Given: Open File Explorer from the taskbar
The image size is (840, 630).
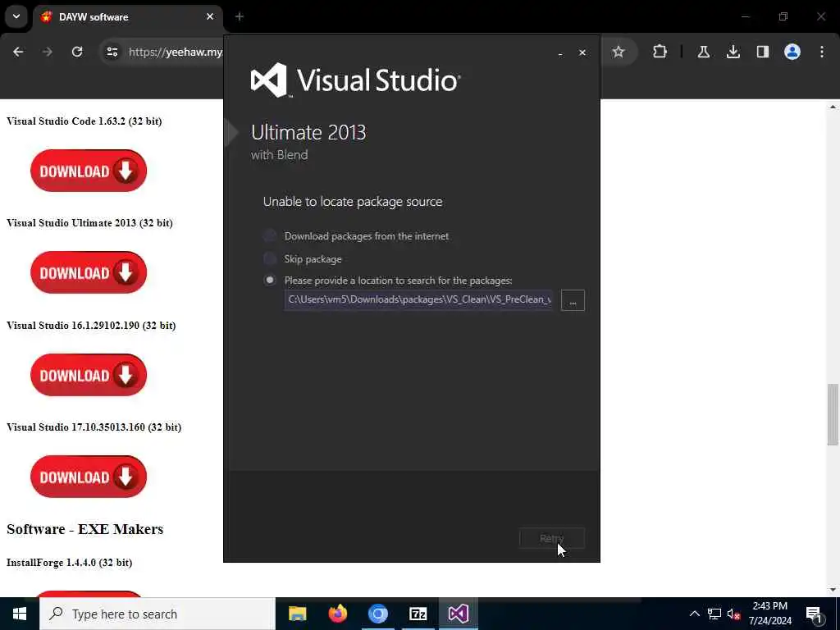Looking at the screenshot, I should point(297,614).
